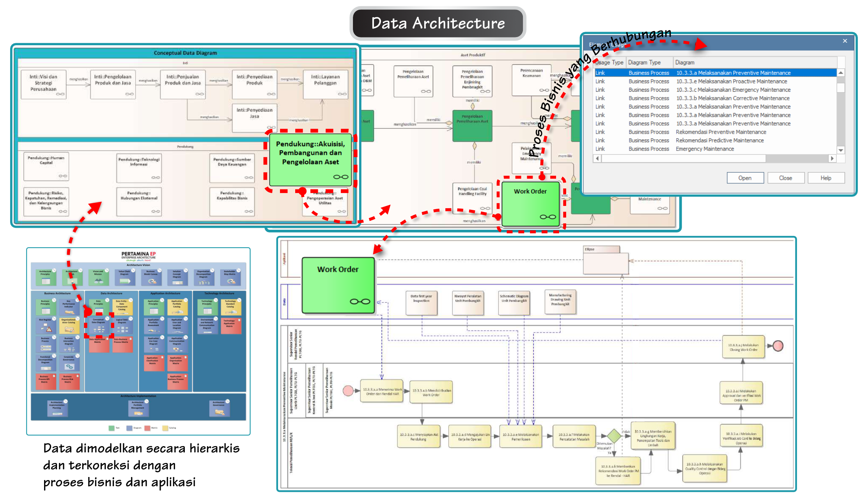
Task: Open the Technology-Application Matrix tile
Action: (231, 325)
